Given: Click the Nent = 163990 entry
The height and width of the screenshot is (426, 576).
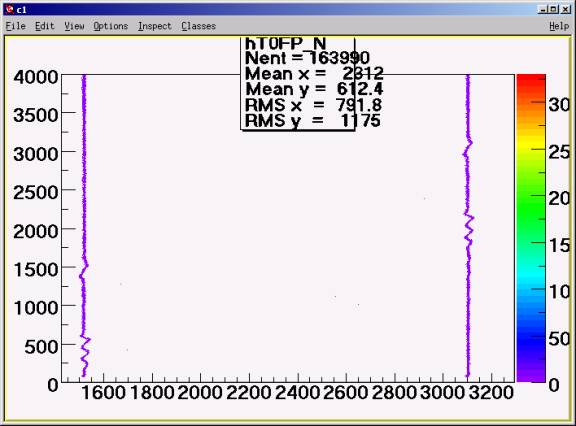Looking at the screenshot, I should click(307, 58).
